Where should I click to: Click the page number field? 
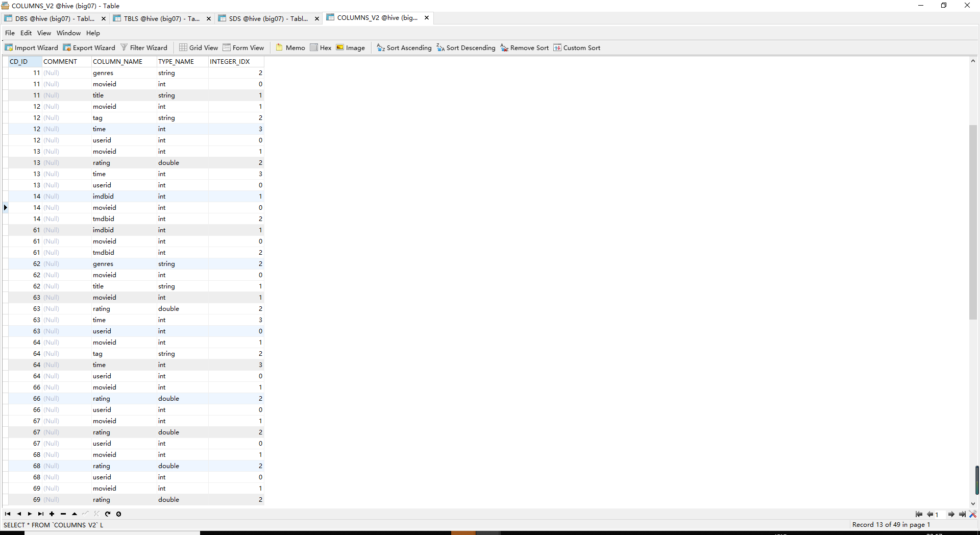[x=939, y=515]
